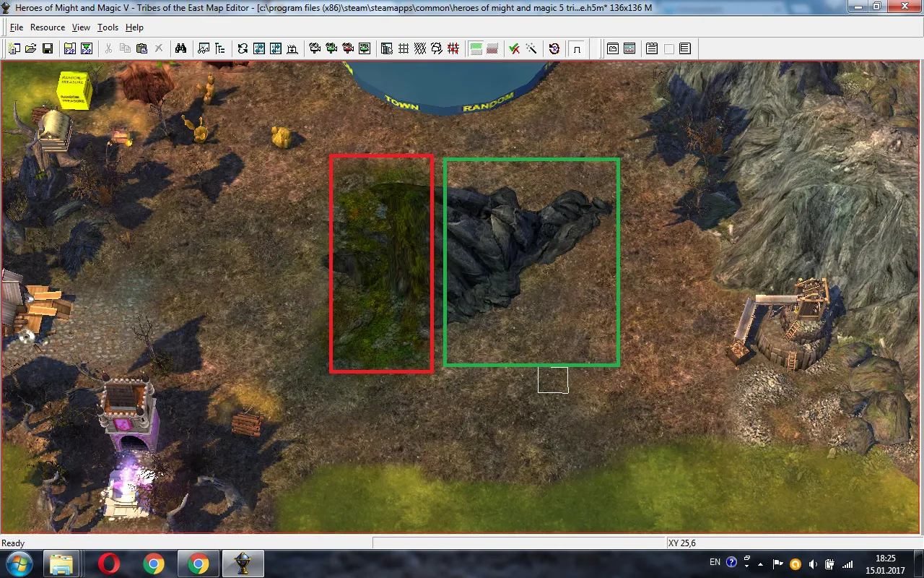The image size is (924, 578).
Task: Click the framed green creature toolbar icon
Action: 365,48
